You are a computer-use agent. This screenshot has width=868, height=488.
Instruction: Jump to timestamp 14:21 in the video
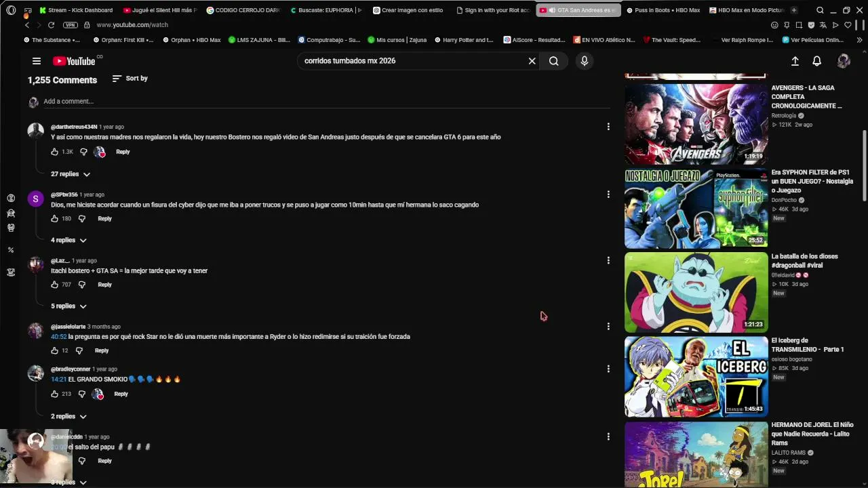[59, 380]
